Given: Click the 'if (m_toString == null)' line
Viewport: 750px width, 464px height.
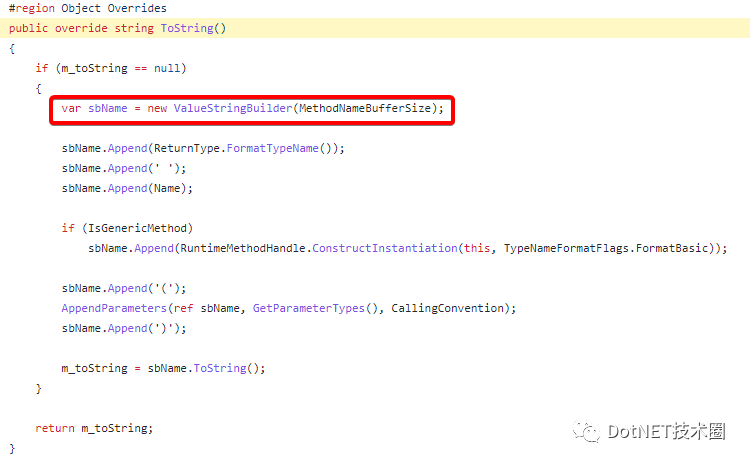Looking at the screenshot, I should pyautogui.click(x=110, y=68).
